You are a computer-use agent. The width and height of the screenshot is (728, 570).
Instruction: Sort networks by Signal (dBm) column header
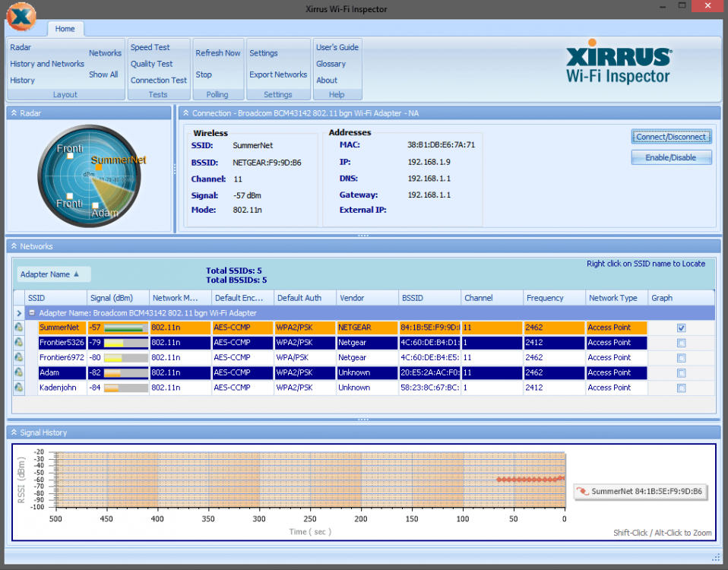pos(118,298)
